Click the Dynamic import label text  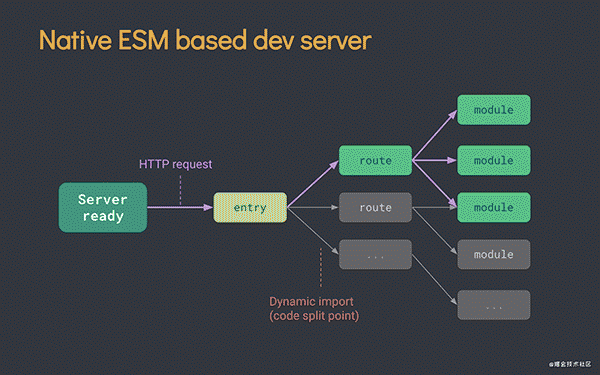[x=311, y=302]
